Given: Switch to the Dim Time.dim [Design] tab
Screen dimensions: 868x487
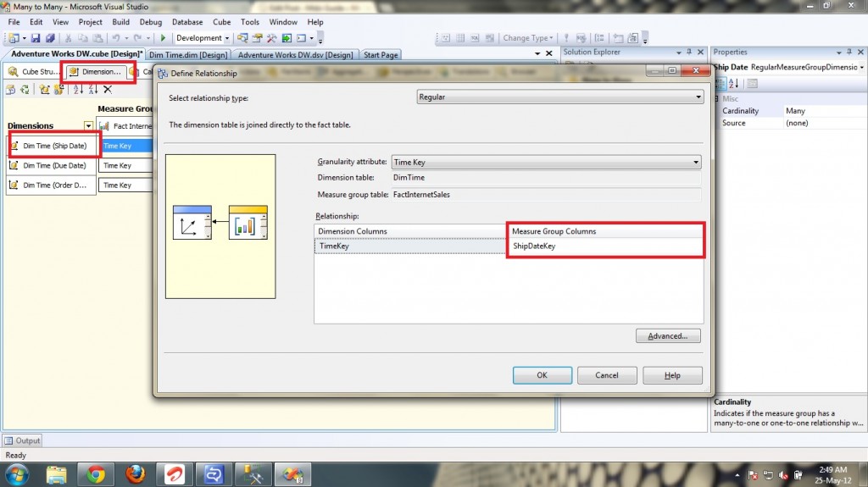Looking at the screenshot, I should click(187, 55).
